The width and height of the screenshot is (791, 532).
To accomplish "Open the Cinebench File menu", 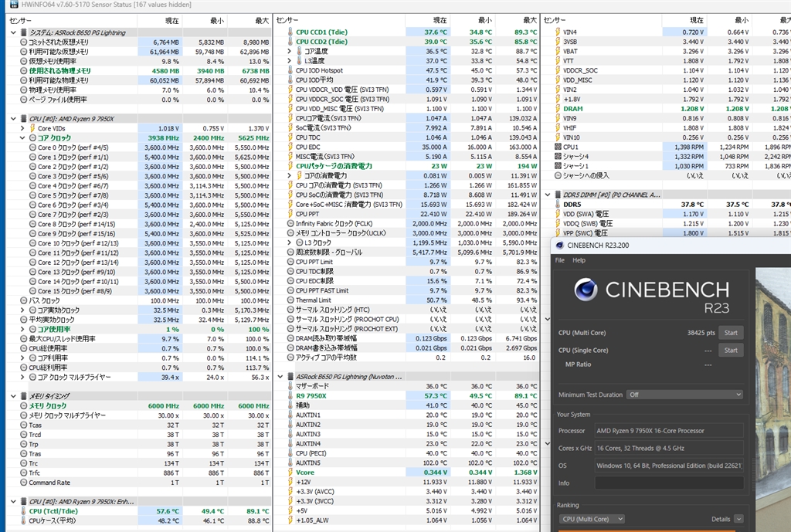I will point(560,260).
